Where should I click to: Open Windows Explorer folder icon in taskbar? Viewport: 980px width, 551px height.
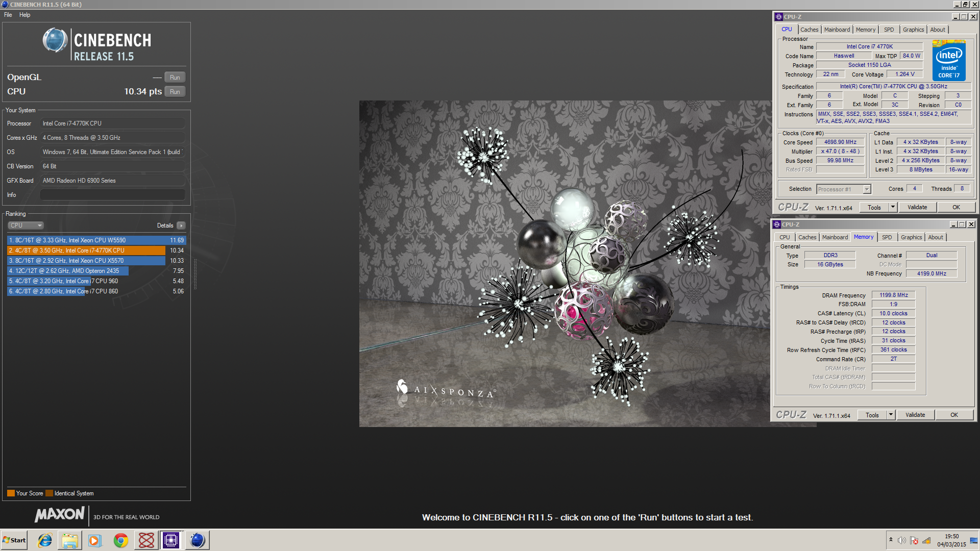click(70, 540)
